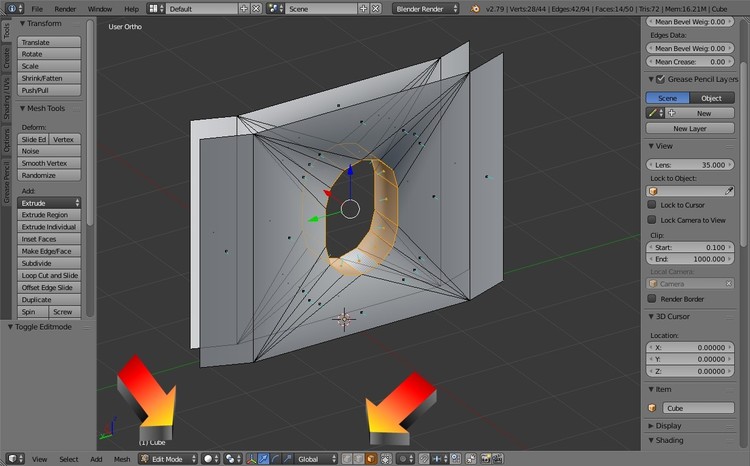The height and width of the screenshot is (466, 750).
Task: Enable Lock to Cursor checkbox
Action: pyautogui.click(x=652, y=205)
